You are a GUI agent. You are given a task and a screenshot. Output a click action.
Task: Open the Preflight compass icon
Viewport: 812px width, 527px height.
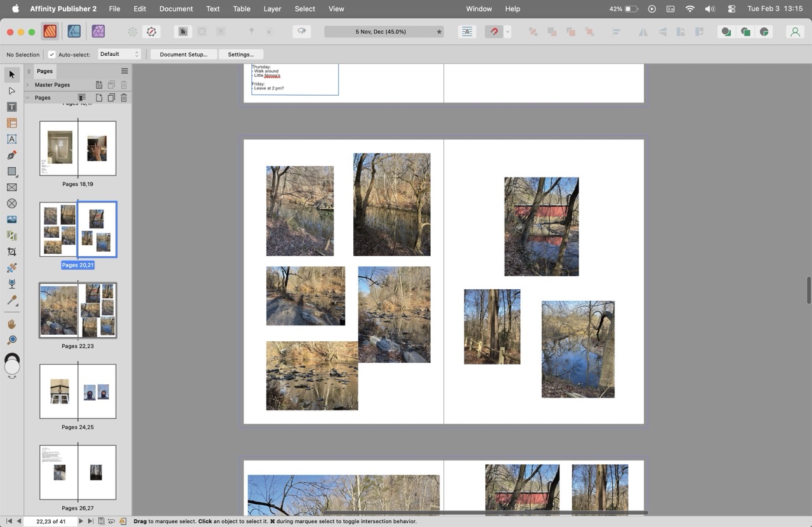151,32
